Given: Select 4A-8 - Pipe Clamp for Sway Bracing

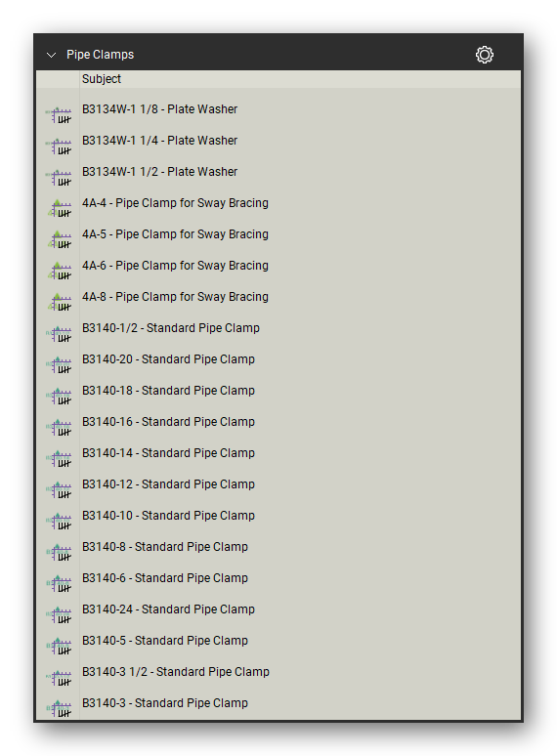Looking at the screenshot, I should 175,297.
